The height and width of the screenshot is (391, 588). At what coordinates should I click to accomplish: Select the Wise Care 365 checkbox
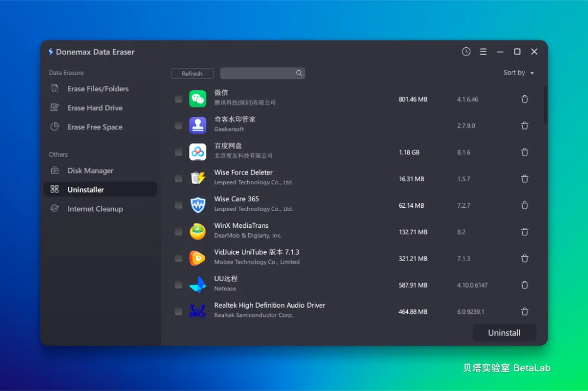179,205
